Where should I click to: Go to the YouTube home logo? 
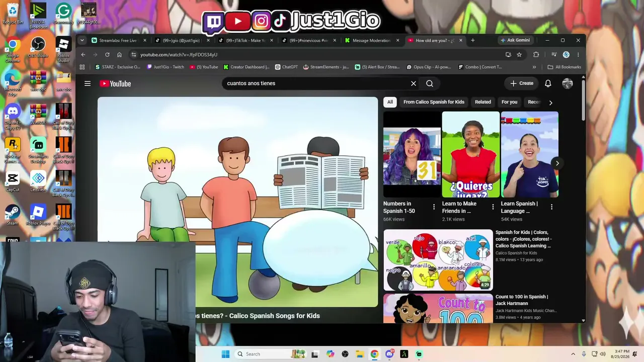(115, 83)
